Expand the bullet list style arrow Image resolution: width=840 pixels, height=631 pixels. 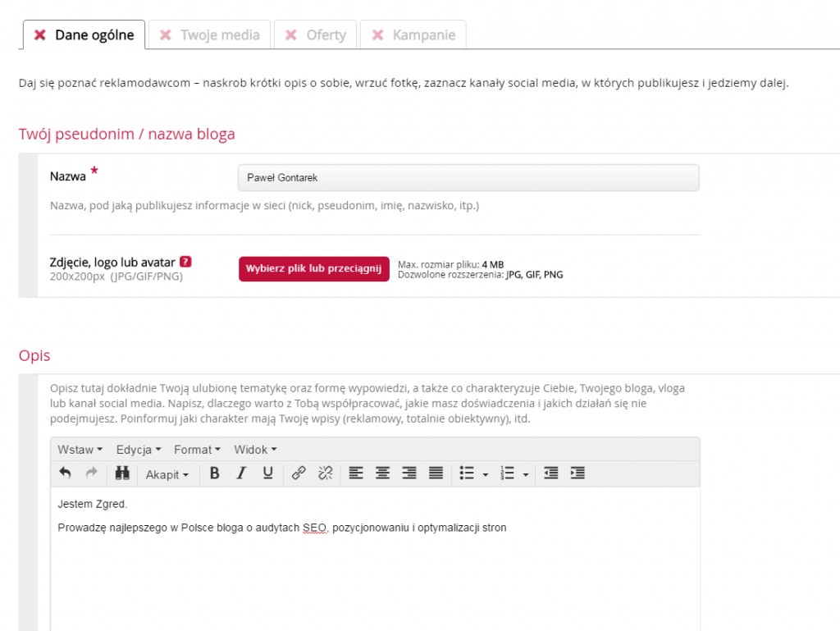point(485,474)
